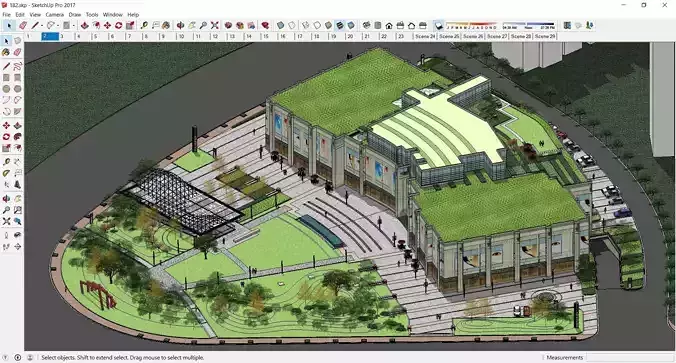Select the Text label tool in top toolbar
The height and width of the screenshot is (363, 676).
point(155,26)
